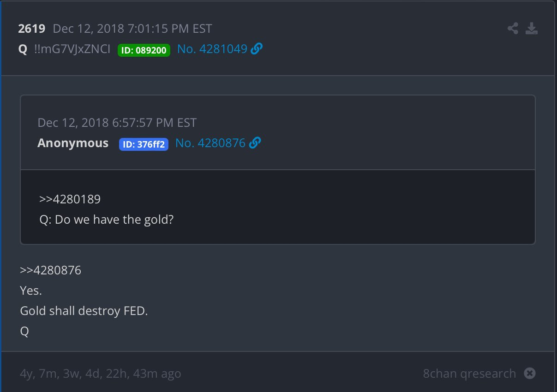This screenshot has width=557, height=392.
Task: Click the post number 2619
Action: tap(31, 28)
